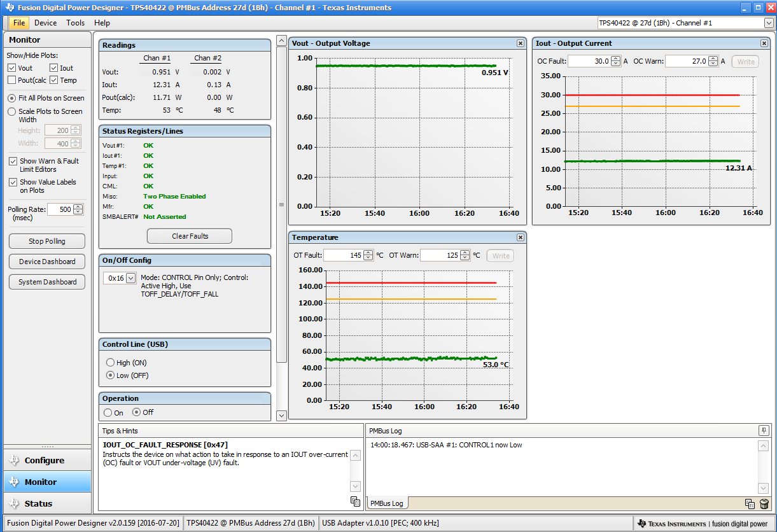Select the PMBus Log tab

click(388, 503)
